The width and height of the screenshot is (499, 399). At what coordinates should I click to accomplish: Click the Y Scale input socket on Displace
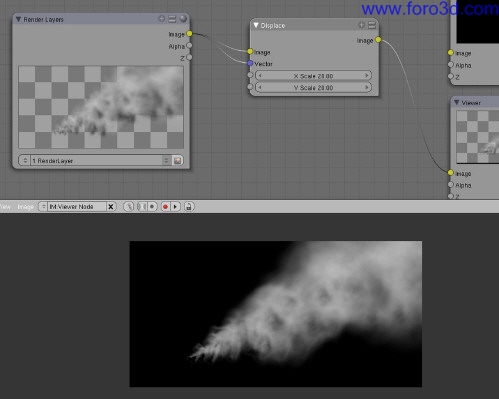250,87
